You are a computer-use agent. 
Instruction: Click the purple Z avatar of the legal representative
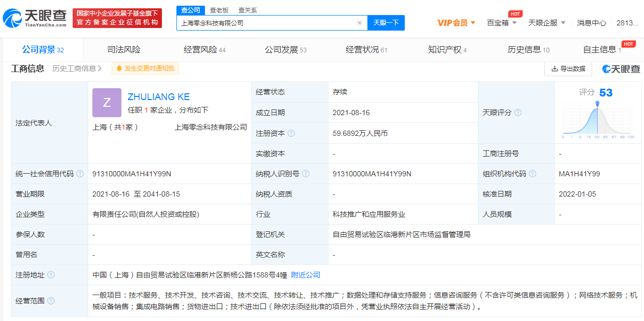coord(106,103)
